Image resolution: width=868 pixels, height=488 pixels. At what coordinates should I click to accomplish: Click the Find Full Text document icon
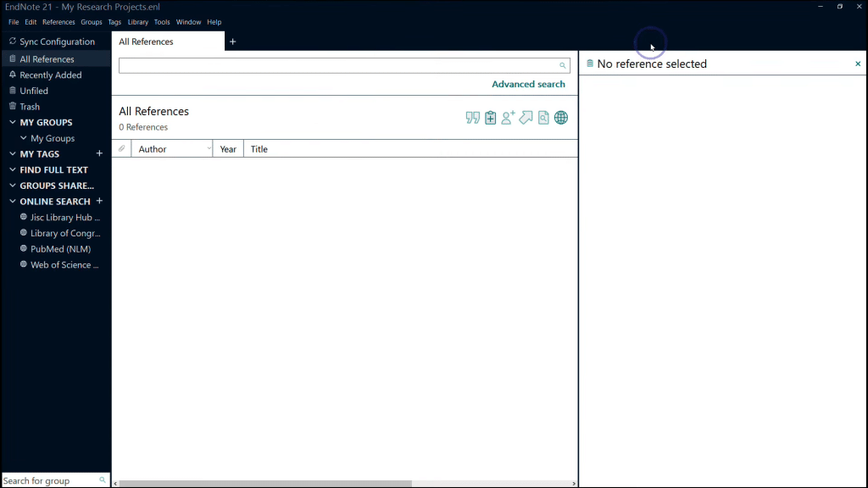point(543,117)
